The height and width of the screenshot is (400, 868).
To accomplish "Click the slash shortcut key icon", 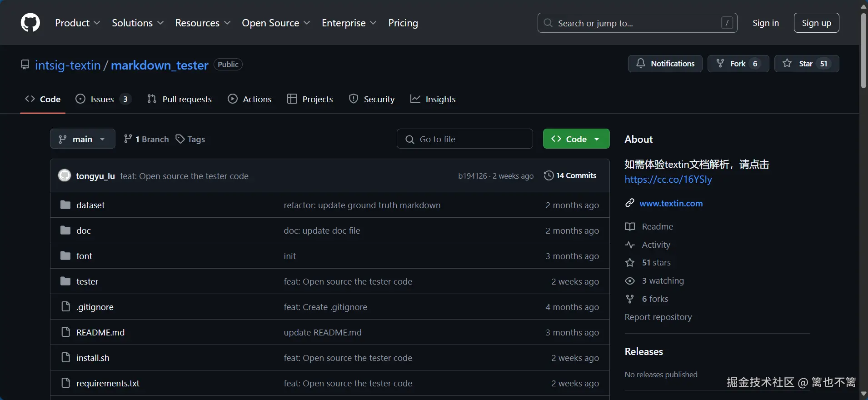I will (727, 23).
